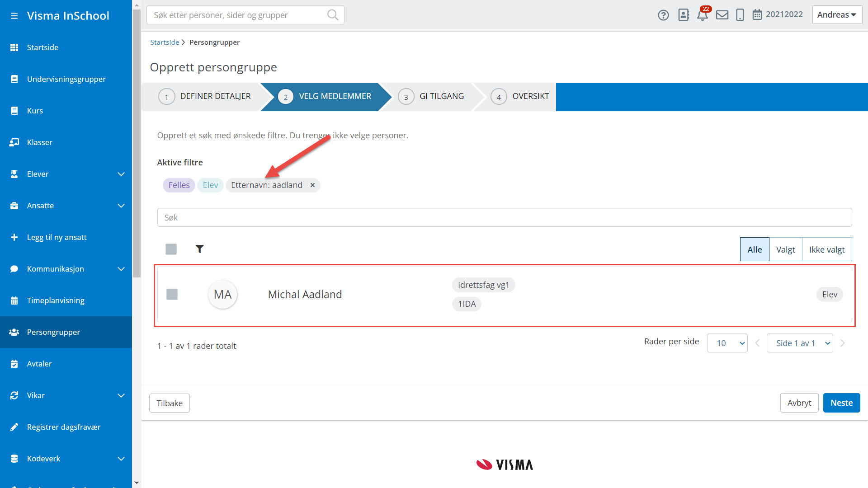Expand the Ansatte submenu
This screenshot has width=868, height=488.
(x=121, y=206)
